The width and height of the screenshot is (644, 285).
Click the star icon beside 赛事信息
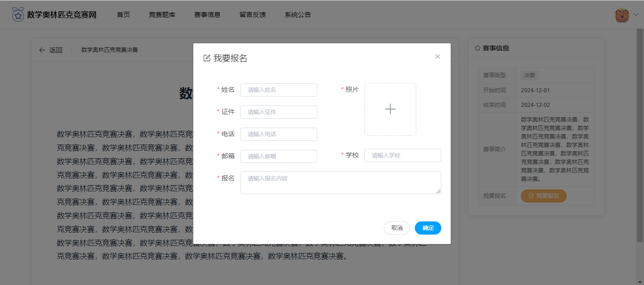point(478,48)
